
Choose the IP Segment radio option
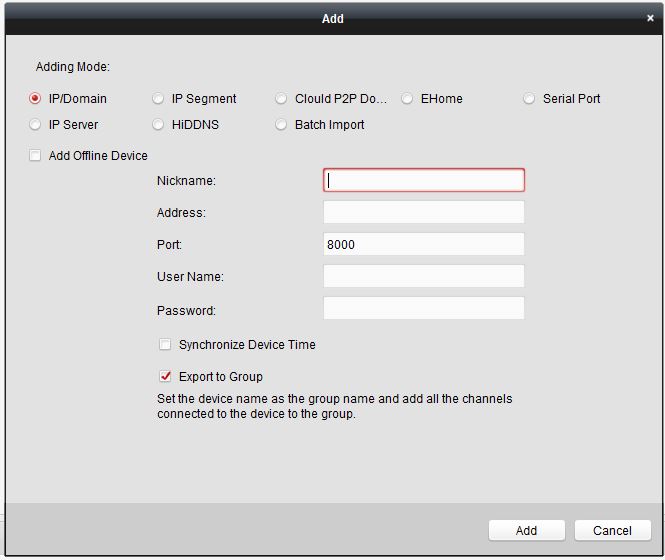tap(159, 99)
